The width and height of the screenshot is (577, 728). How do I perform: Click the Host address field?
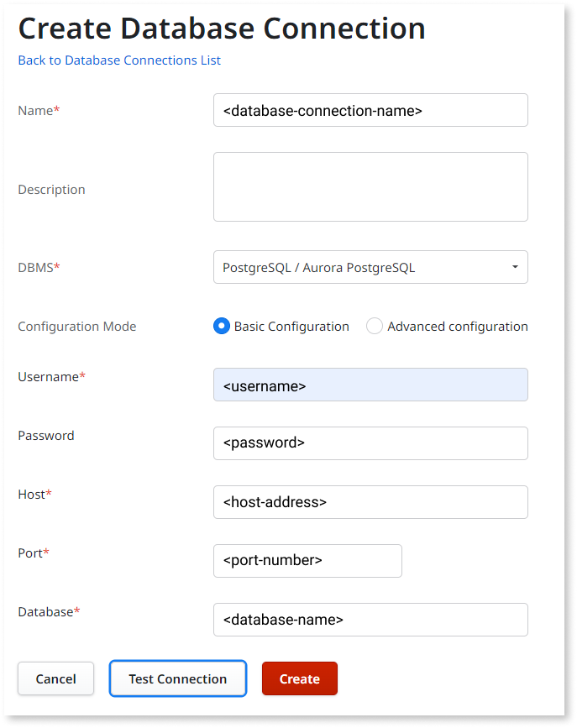coord(370,501)
